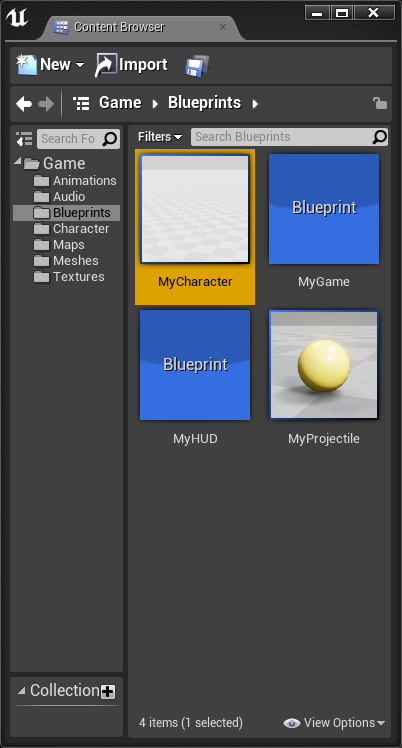Open the New asset dropdown
Image resolution: width=402 pixels, height=748 pixels.
tap(51, 65)
